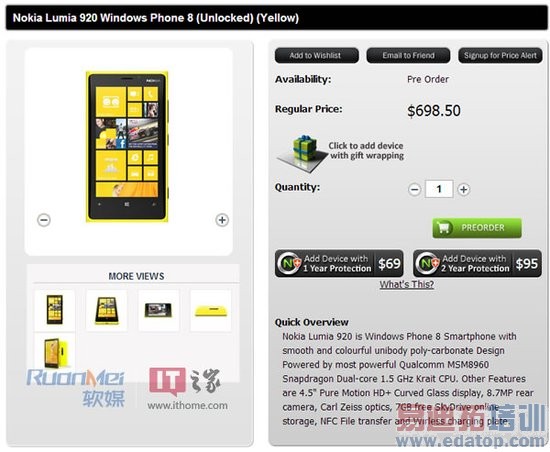Click the Email to Friend button
The height and width of the screenshot is (452, 550).
tap(408, 55)
